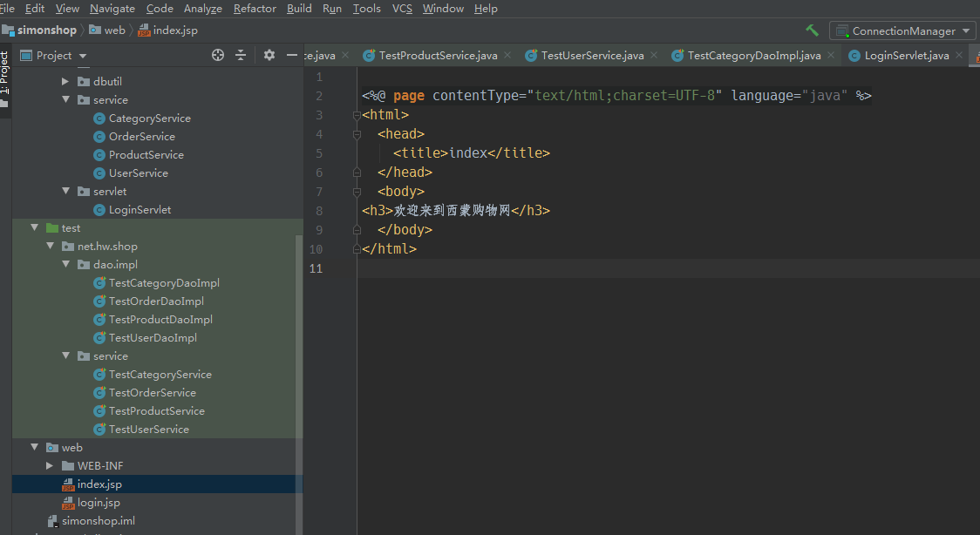
Task: Switch to LoginServlet.java tab
Action: pyautogui.click(x=906, y=56)
